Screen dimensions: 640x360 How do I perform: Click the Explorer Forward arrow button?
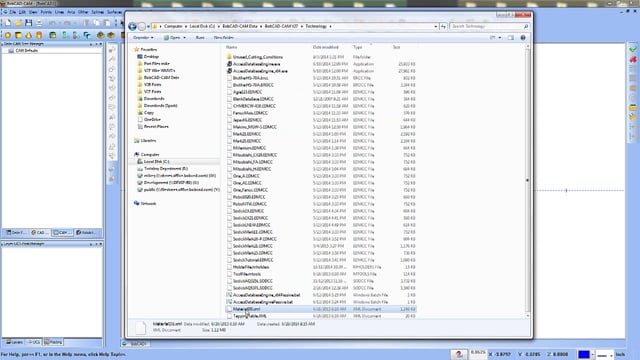(142, 27)
